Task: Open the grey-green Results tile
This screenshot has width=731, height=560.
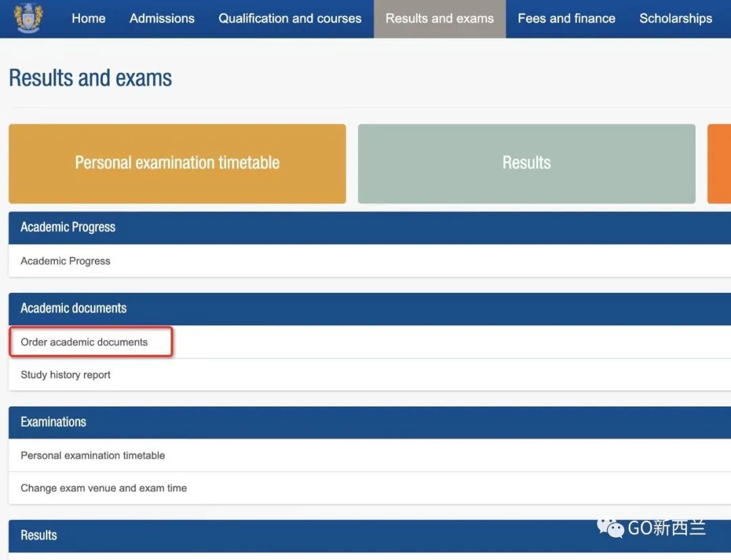Action: 527,164
